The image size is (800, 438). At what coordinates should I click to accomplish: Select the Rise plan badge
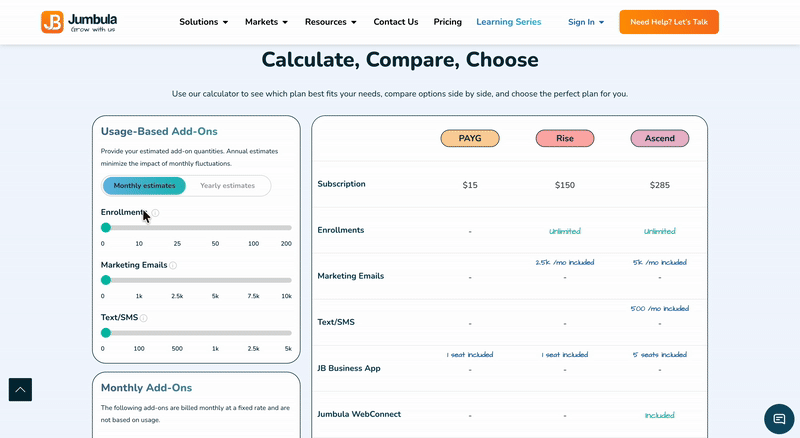click(x=565, y=139)
